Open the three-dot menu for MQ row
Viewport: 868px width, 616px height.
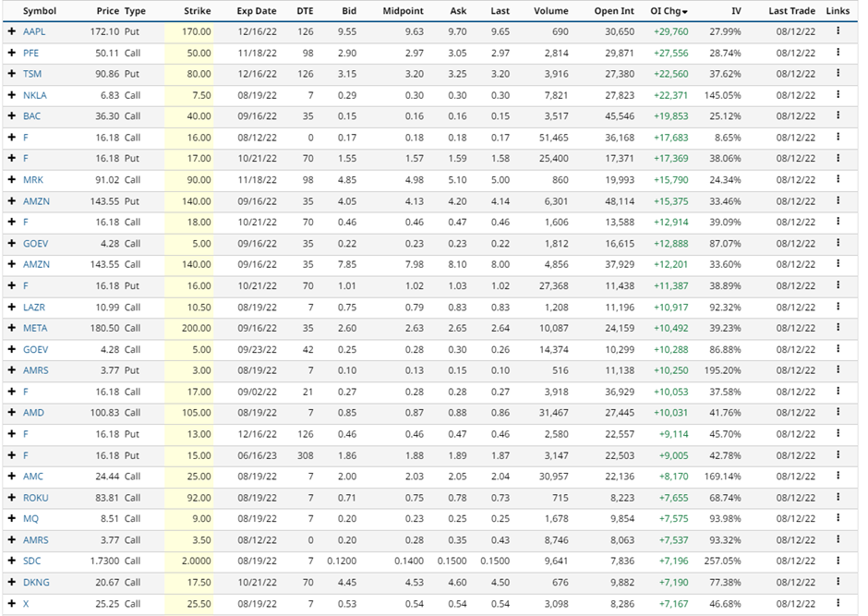tap(838, 518)
